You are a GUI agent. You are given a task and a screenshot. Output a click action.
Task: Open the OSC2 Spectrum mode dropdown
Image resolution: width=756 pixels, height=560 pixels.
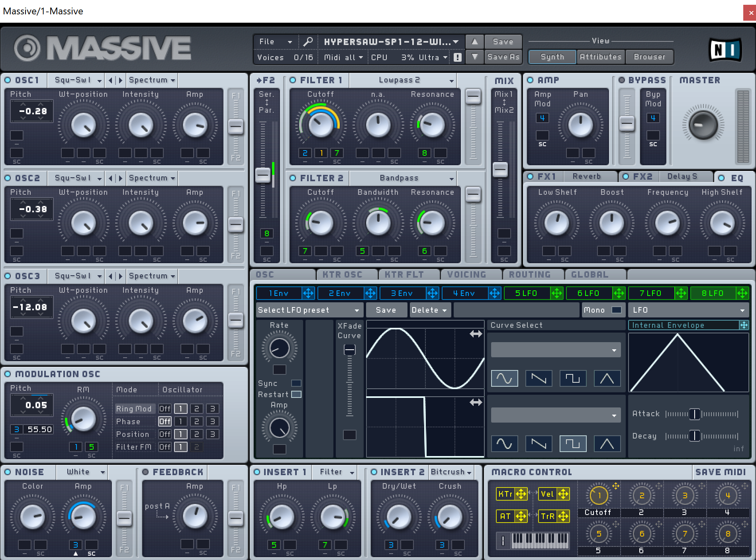coord(152,178)
